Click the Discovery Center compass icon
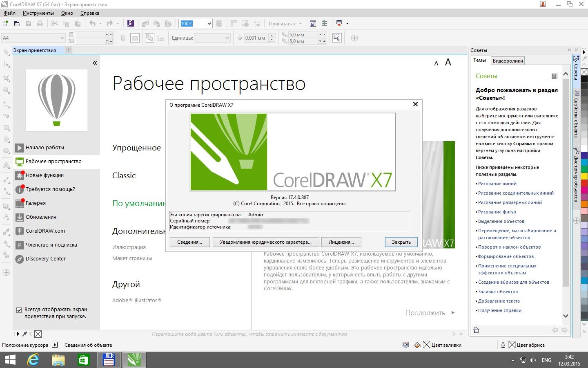The width and height of the screenshot is (588, 368). (x=20, y=259)
